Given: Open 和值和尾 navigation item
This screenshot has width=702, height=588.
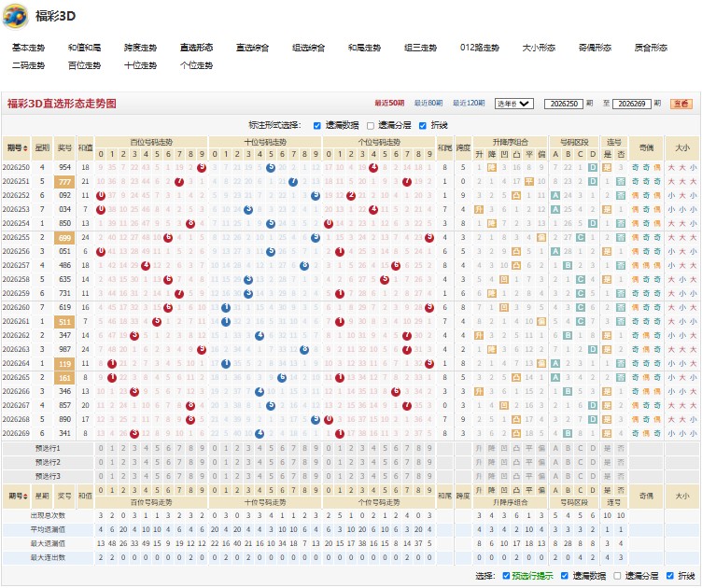Looking at the screenshot, I should 84,48.
